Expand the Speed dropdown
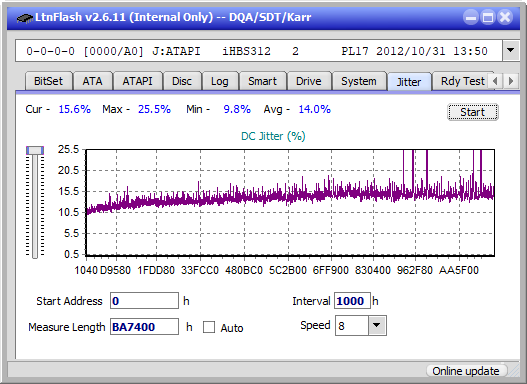 (x=377, y=326)
